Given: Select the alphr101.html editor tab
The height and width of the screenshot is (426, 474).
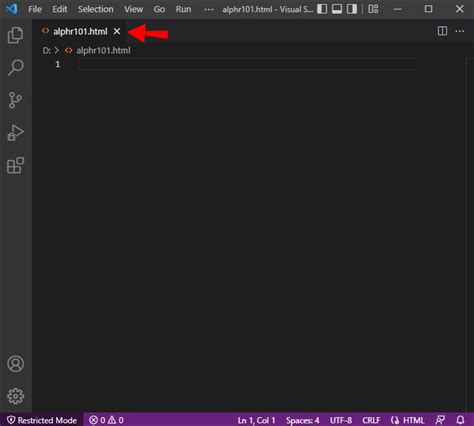Looking at the screenshot, I should pos(79,31).
